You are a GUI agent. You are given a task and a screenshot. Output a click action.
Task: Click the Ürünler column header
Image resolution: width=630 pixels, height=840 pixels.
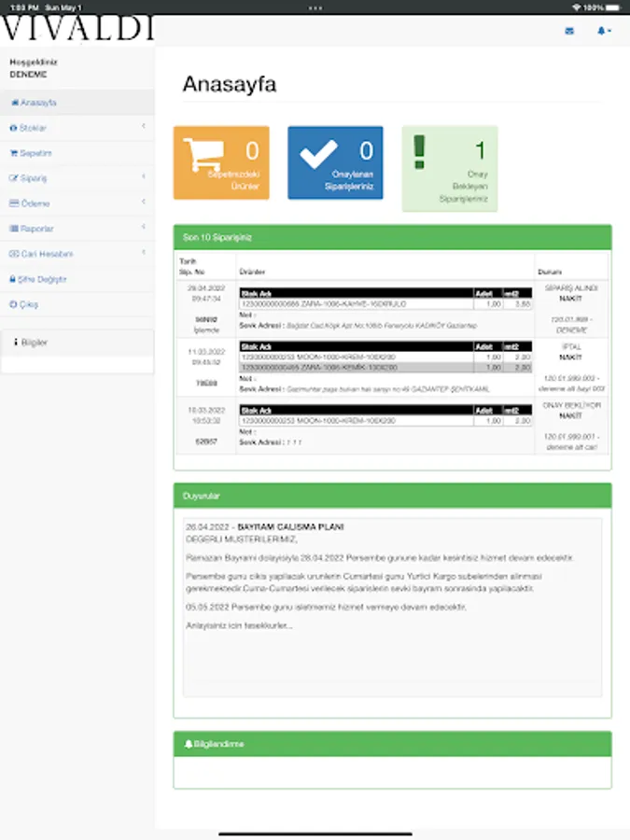252,272
